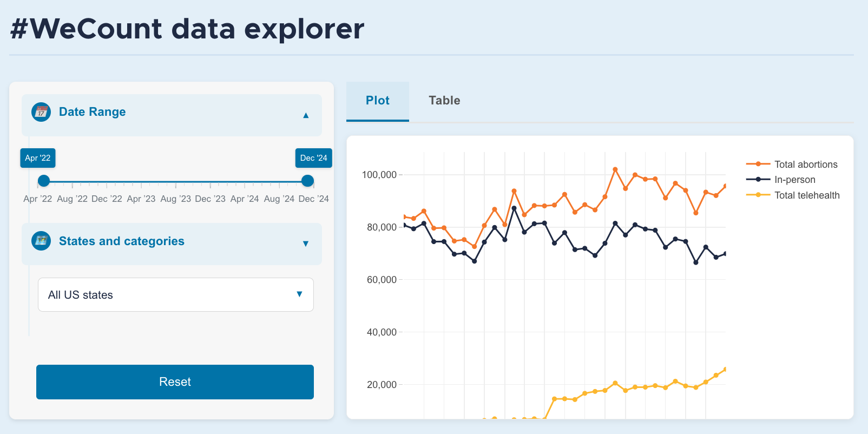Click the map icon beside States and categories
This screenshot has width=868, height=434.
click(41, 241)
